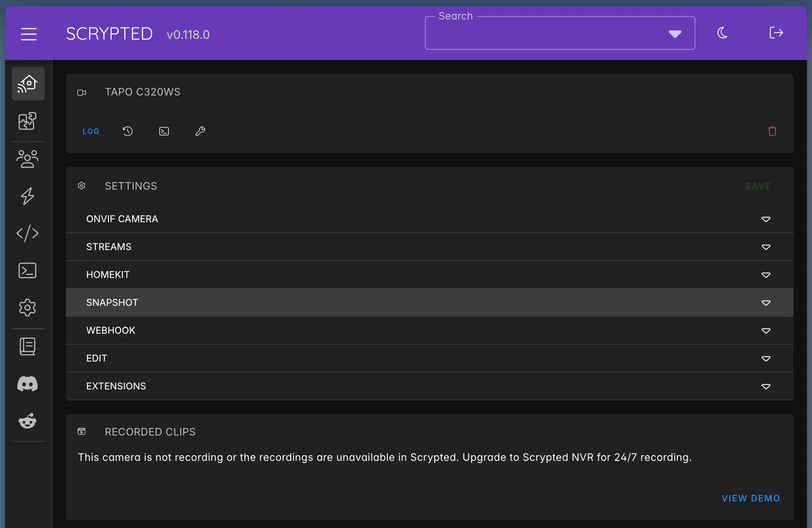Click the View Demo link
The height and width of the screenshot is (528, 812).
pyautogui.click(x=751, y=498)
